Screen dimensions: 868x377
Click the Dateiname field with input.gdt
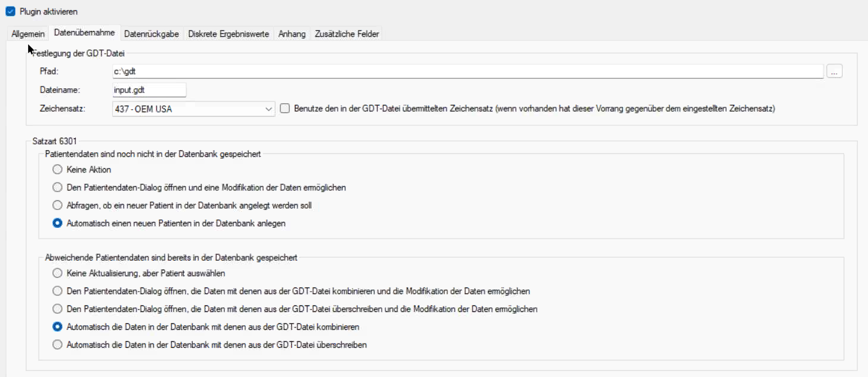coord(149,90)
